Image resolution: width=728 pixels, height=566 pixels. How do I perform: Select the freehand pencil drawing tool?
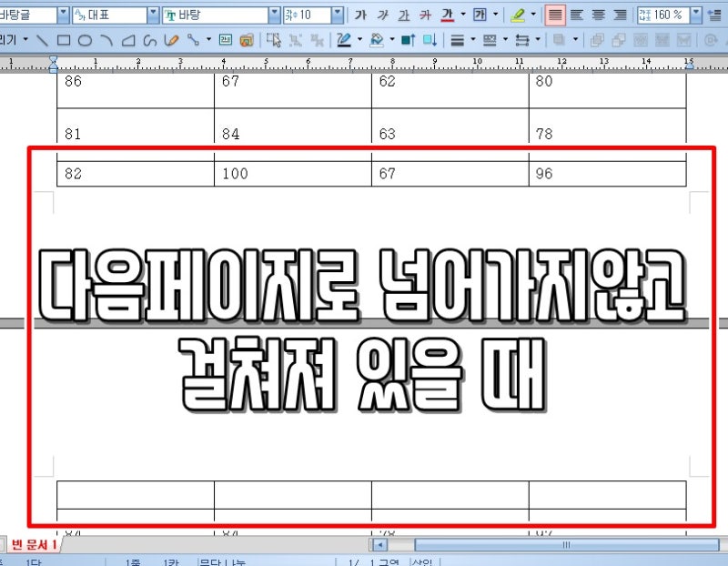[x=171, y=40]
